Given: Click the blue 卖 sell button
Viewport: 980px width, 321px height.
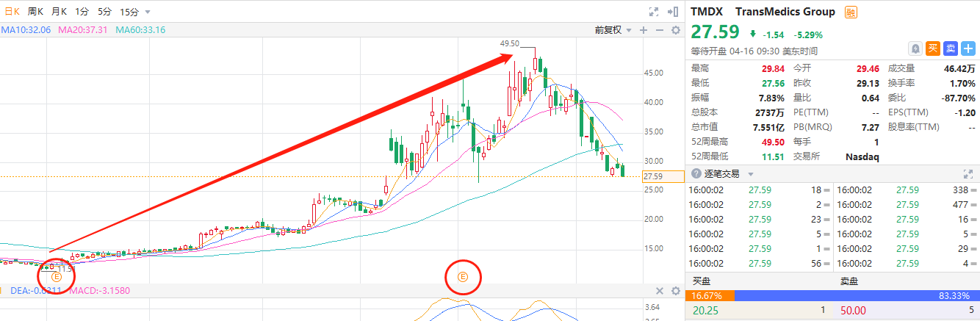Looking at the screenshot, I should [950, 48].
